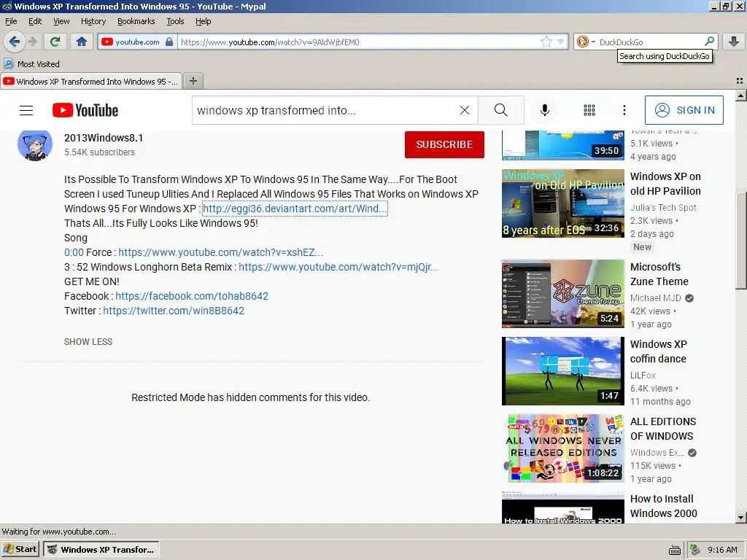
Task: Open the Longhorn Beta Remix YouTube link
Action: pos(338,267)
